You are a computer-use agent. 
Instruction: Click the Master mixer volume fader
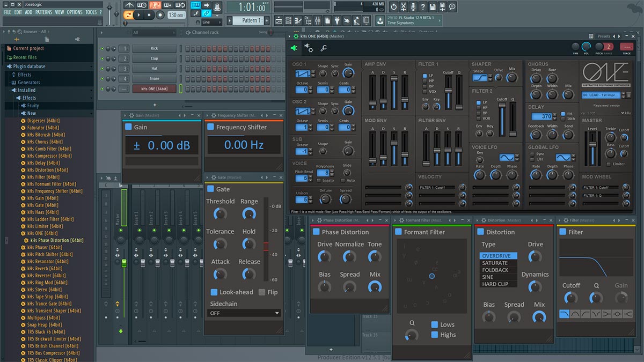pos(124,263)
